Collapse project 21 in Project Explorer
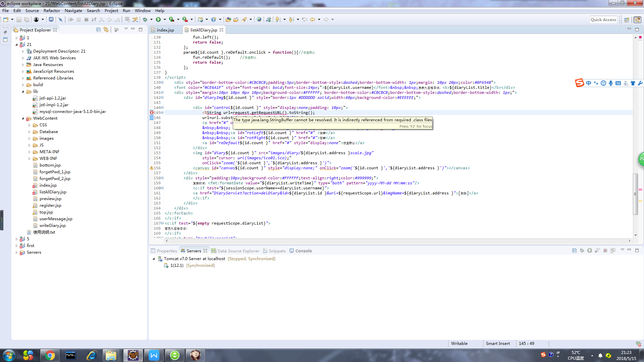Image resolution: width=644 pixels, height=362 pixels. tap(16, 45)
